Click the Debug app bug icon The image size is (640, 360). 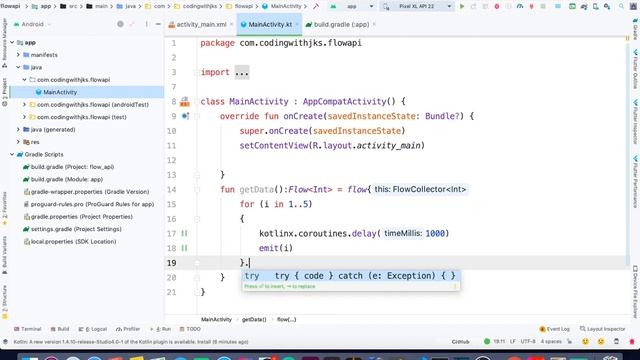point(497,7)
